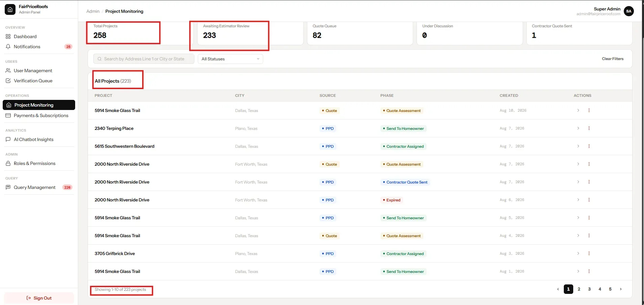The image size is (644, 305).
Task: Open actions menu for 2340 Terping Place
Action: 589,128
